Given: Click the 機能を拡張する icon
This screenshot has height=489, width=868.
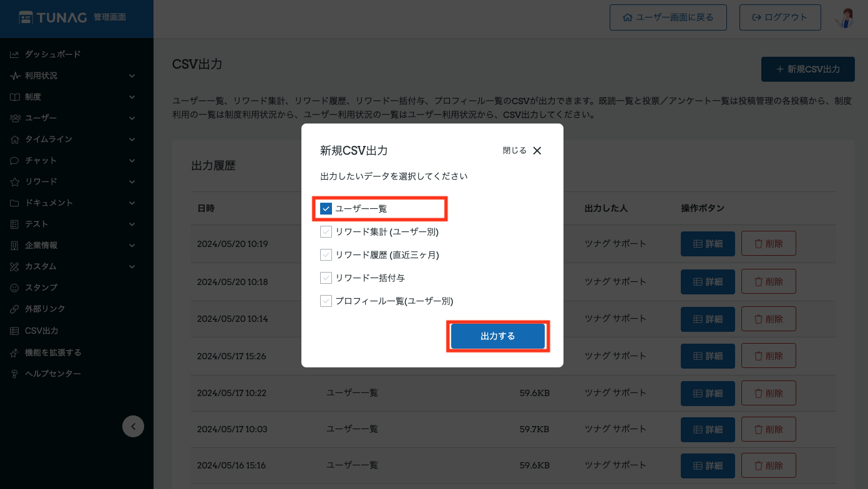Looking at the screenshot, I should (x=14, y=353).
